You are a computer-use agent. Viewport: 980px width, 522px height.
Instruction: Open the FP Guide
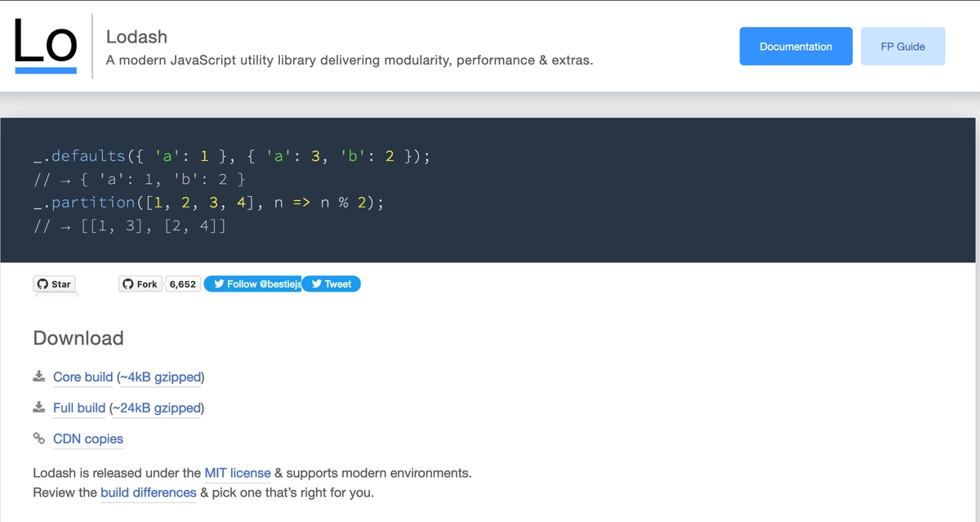point(902,46)
